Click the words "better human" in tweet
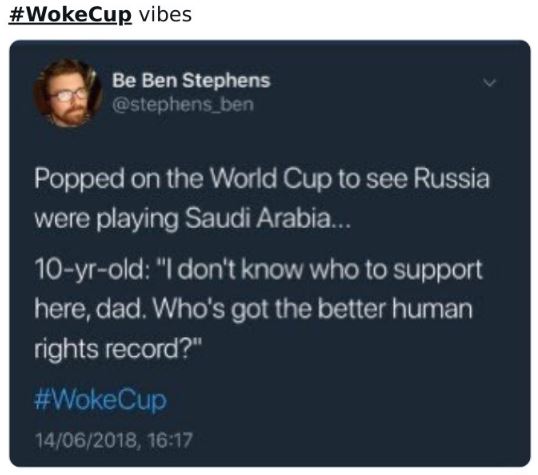 [395, 309]
